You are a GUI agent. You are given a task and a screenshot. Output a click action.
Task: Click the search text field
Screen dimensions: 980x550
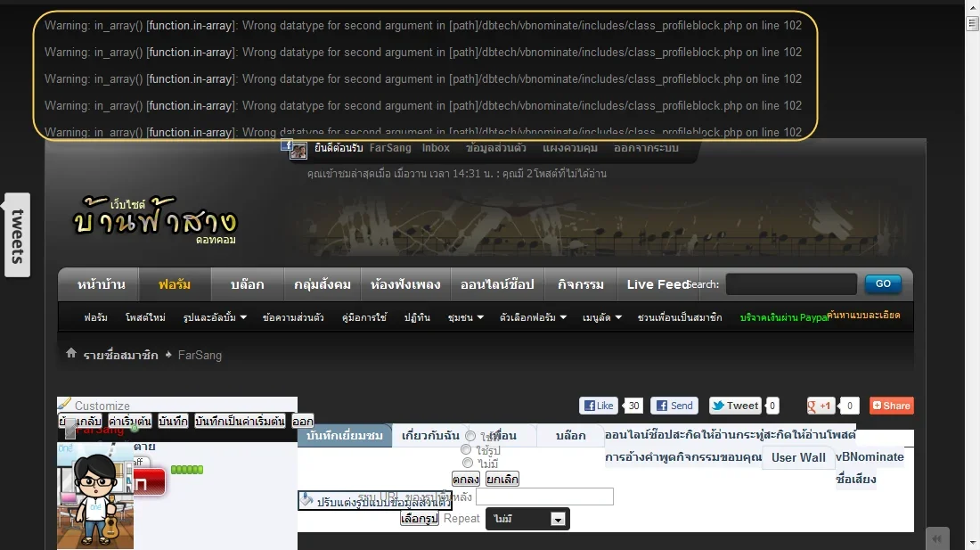pos(791,284)
